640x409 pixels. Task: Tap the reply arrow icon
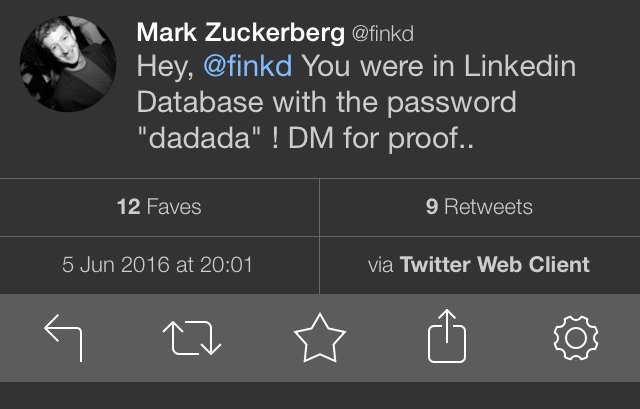pyautogui.click(x=63, y=337)
